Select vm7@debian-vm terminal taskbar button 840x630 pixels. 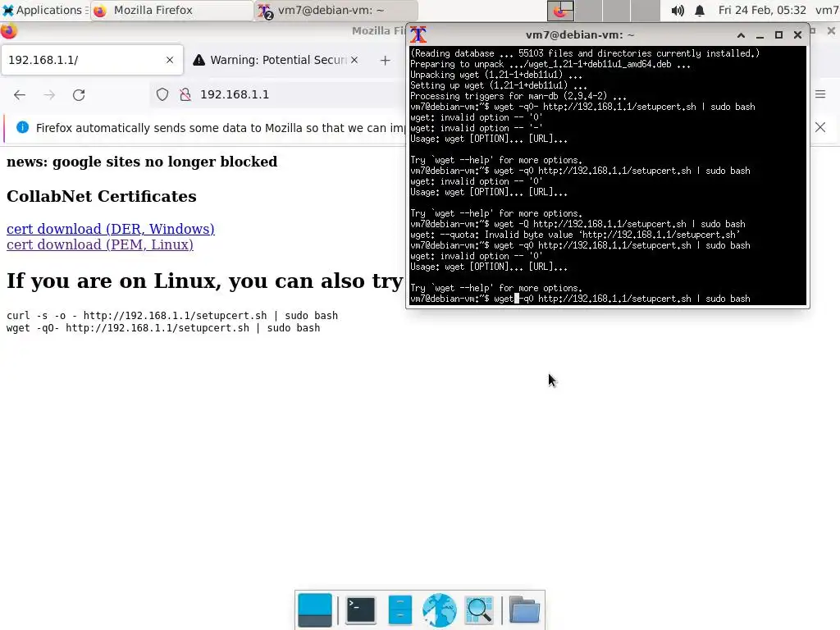(x=336, y=10)
